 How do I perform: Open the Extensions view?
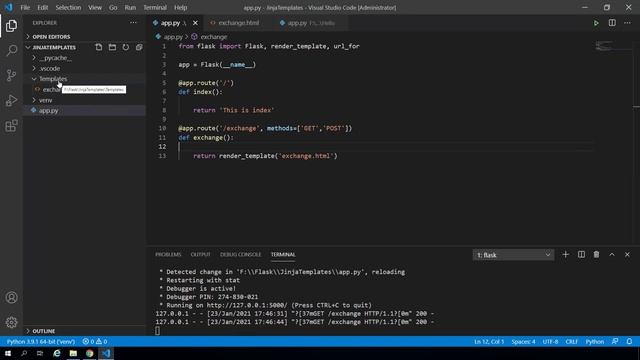coord(11,126)
